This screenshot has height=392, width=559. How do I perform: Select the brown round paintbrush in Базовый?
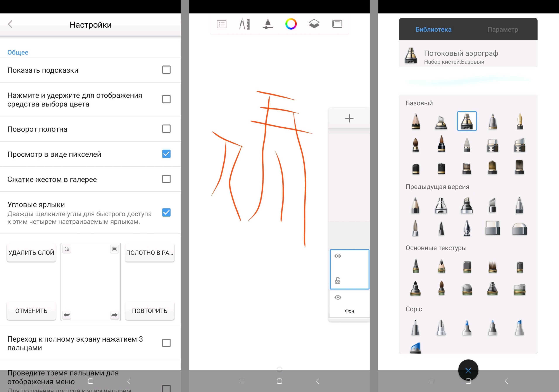[416, 144]
